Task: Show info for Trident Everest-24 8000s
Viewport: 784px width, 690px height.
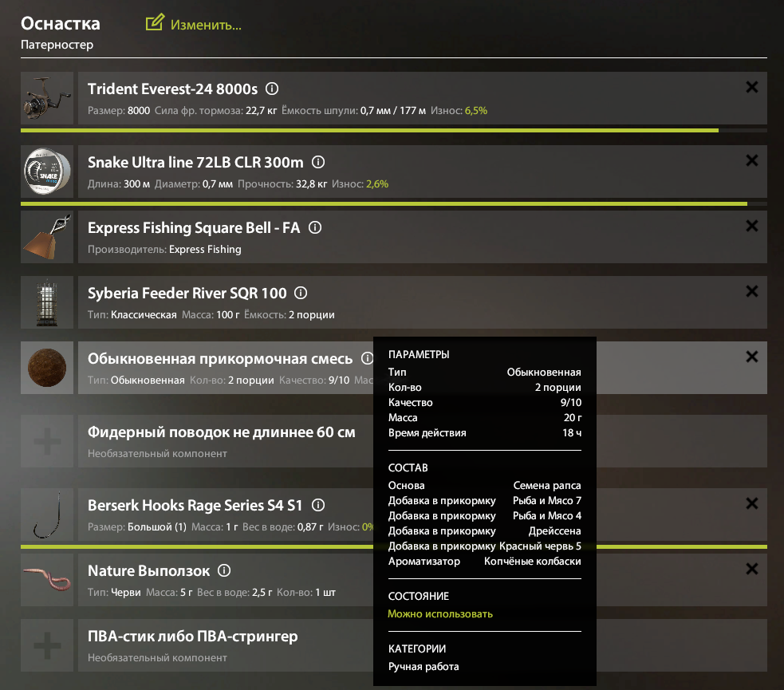Action: 272,89
